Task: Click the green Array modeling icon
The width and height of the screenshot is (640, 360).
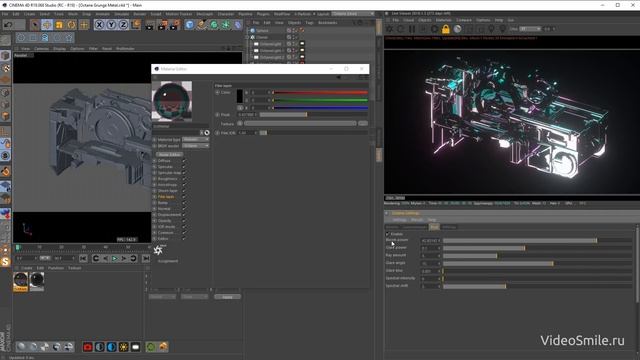Action: (x=226, y=25)
